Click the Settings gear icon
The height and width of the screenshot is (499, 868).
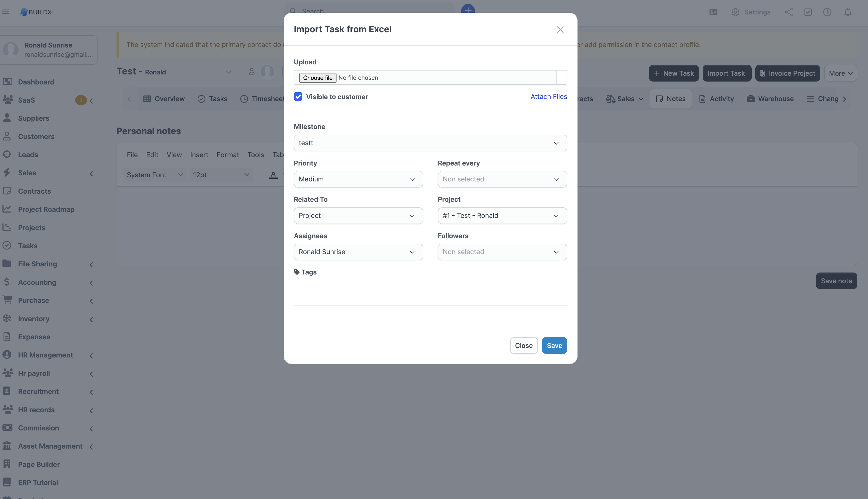pos(735,12)
